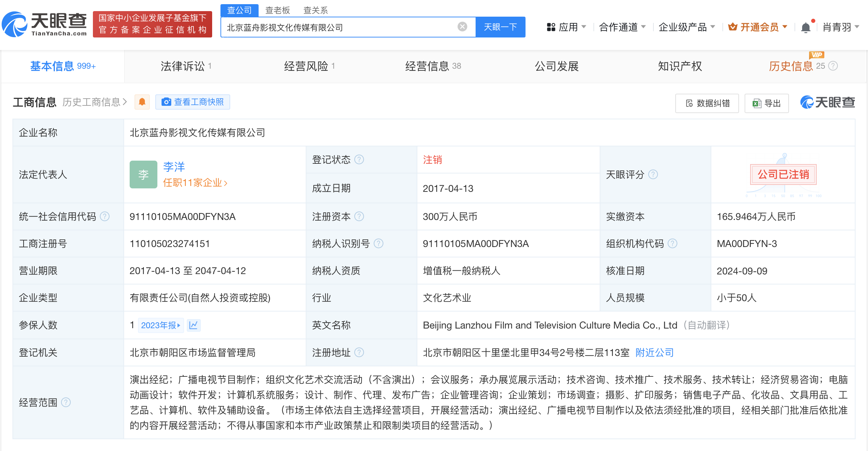Click the orange alert bell beside 历史工商信息
The width and height of the screenshot is (868, 451).
click(x=142, y=102)
